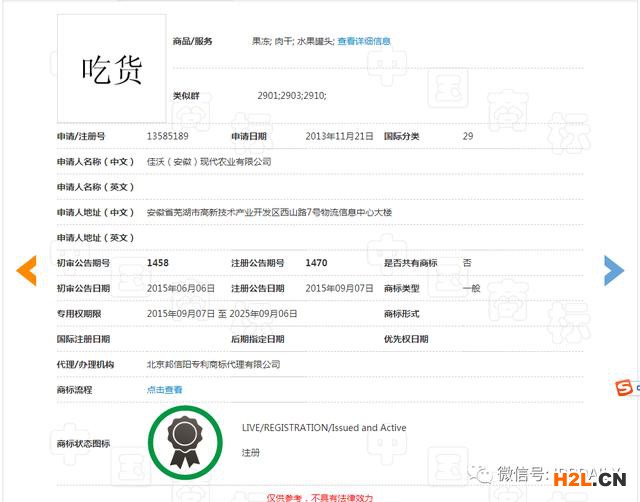640x502 pixels.
Task: Click the agency name 北京郑信阳专利商标代理有限公司
Action: pos(213,365)
